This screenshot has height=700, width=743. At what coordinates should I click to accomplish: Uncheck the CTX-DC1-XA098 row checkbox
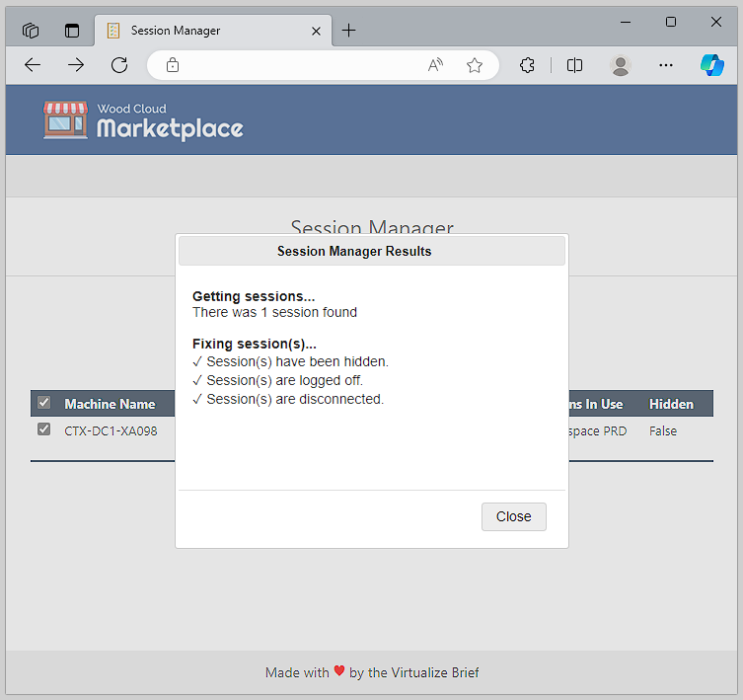pyautogui.click(x=44, y=429)
